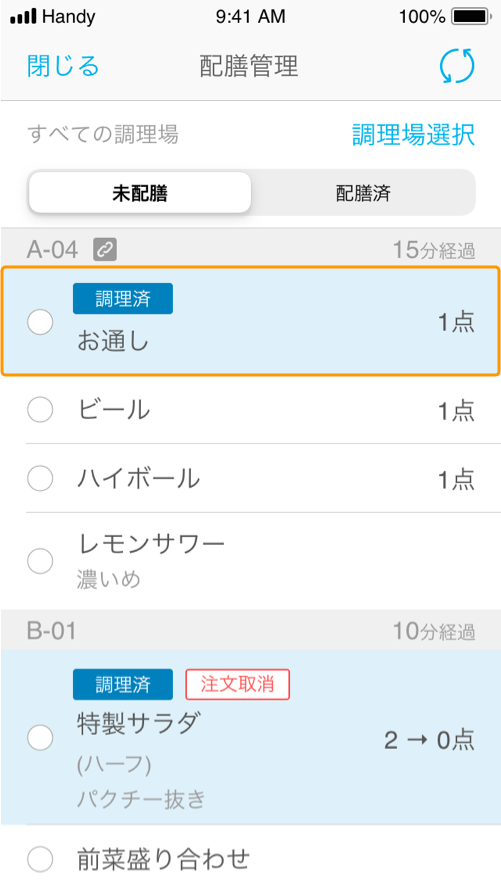This screenshot has height=888, width=501.
Task: Click the link icon beside A-04
Action: [x=105, y=249]
